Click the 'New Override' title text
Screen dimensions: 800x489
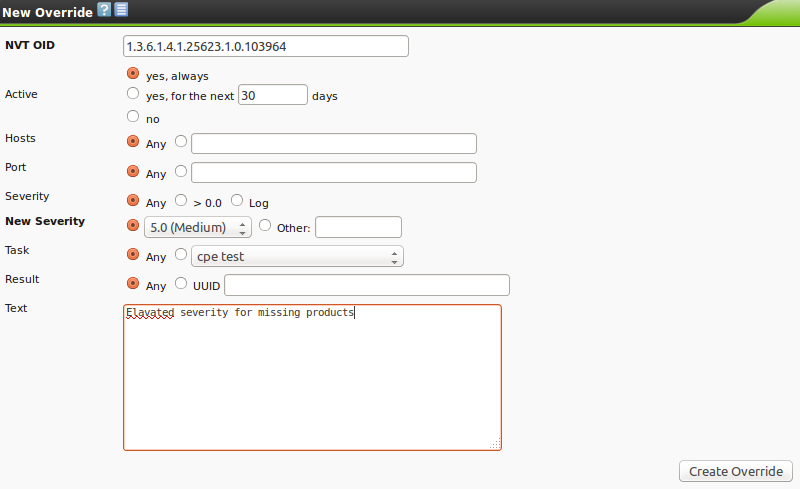47,12
